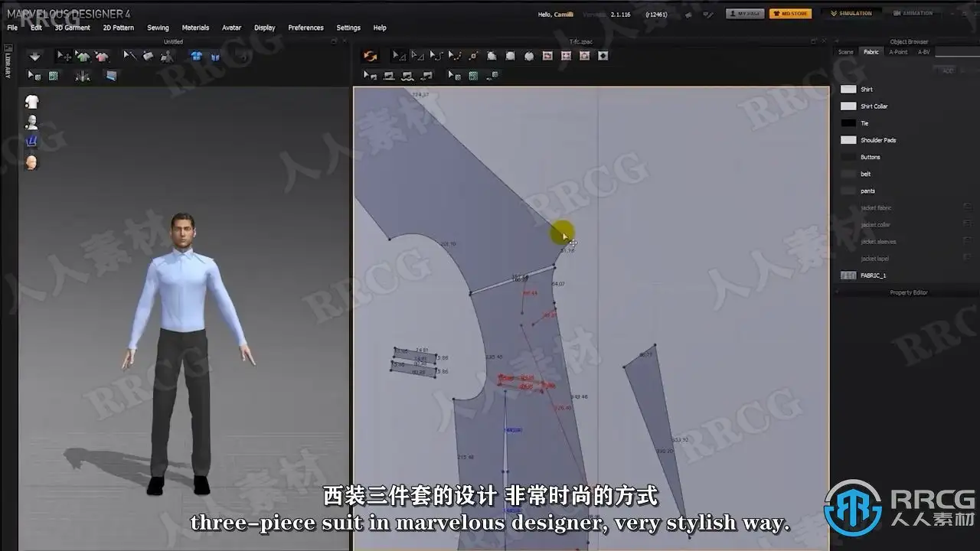
Task: Open avatar display options bust icon
Action: click(x=31, y=122)
